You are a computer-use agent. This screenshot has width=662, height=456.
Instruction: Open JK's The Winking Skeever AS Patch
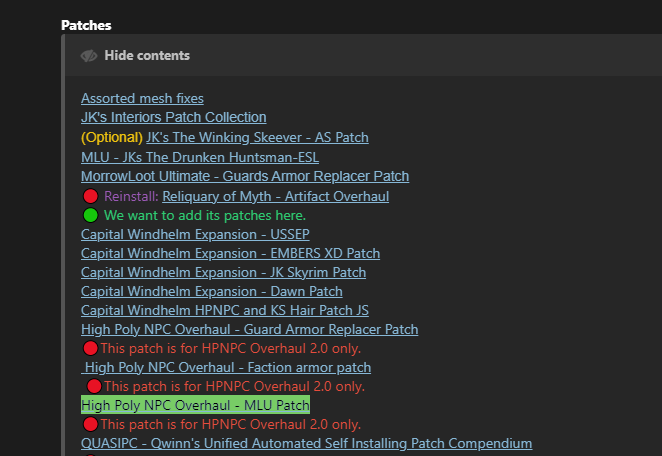coord(257,137)
